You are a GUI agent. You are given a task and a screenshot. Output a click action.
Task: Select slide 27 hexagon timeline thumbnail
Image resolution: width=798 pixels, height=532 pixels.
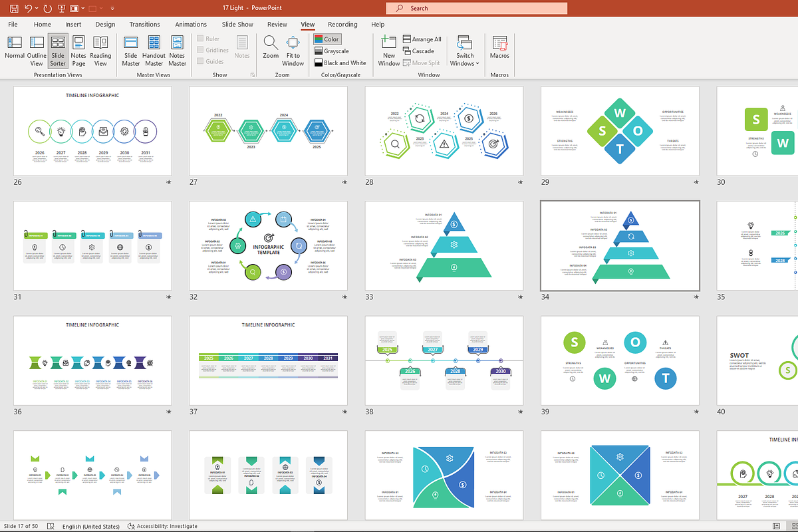click(x=268, y=131)
